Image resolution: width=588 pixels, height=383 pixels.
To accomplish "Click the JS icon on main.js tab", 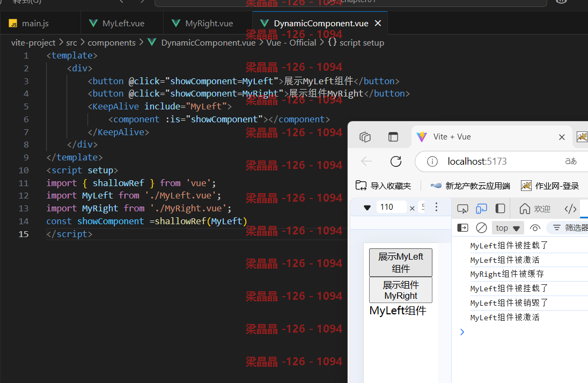I will point(13,24).
